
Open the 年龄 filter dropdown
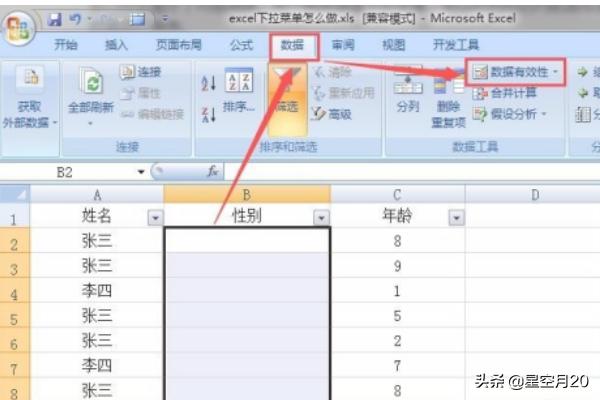[456, 218]
